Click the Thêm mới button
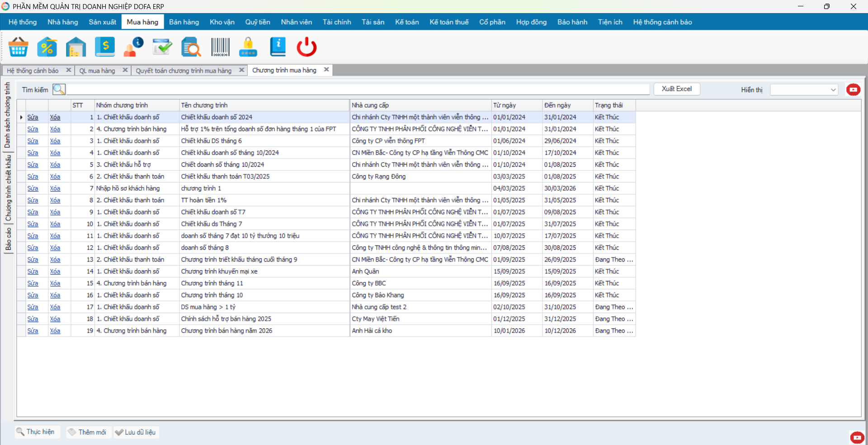 [x=88, y=432]
